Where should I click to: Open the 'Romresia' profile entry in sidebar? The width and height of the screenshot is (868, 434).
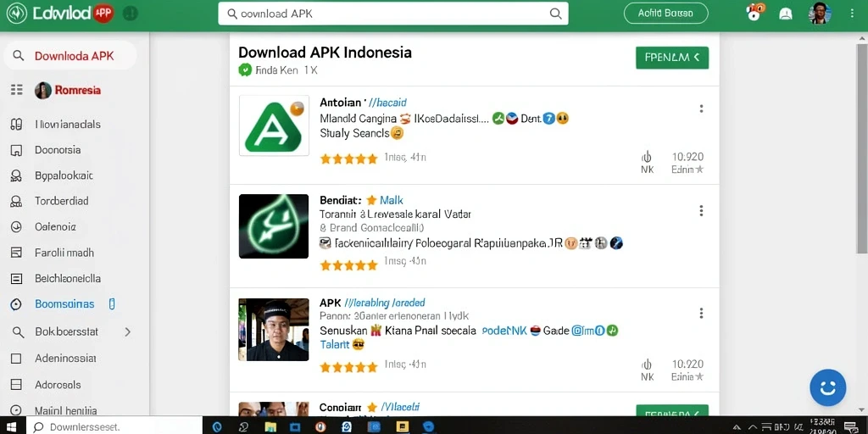point(68,90)
